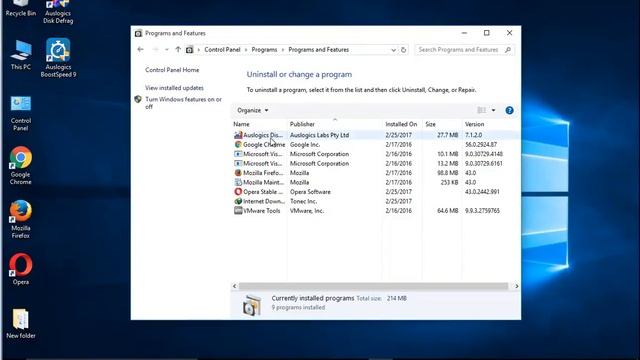Click the VMware, Inc. publisher cell
640x360 pixels.
307,211
